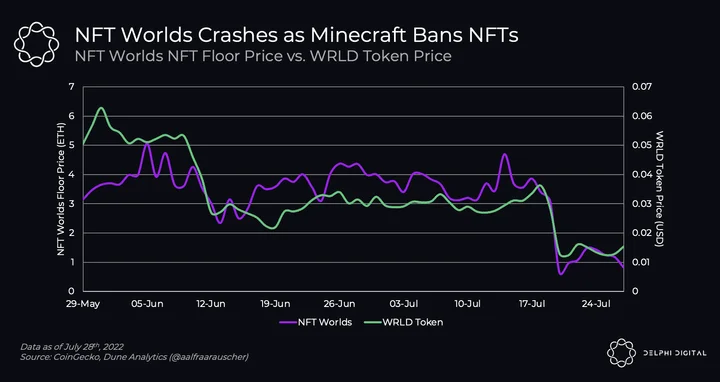
Task: Click the purple NFT Worlds legend line
Action: (x=287, y=322)
